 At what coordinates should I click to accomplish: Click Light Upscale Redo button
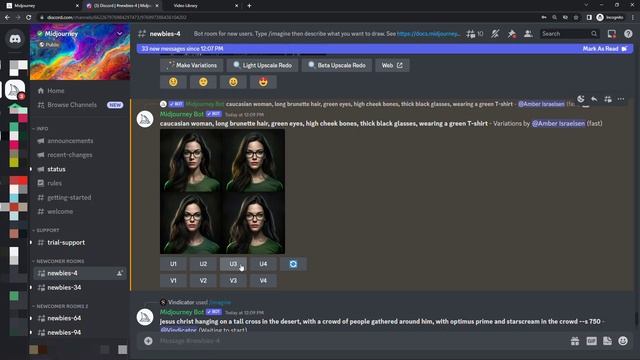262,65
